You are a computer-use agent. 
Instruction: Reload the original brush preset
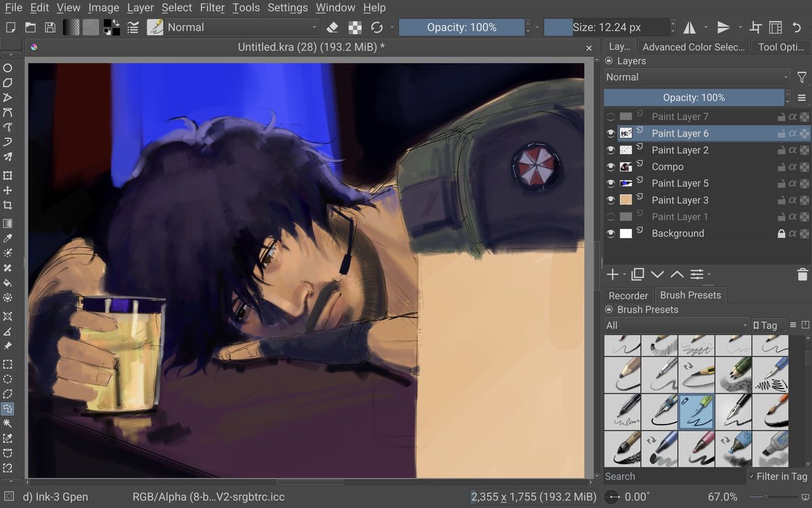(377, 27)
